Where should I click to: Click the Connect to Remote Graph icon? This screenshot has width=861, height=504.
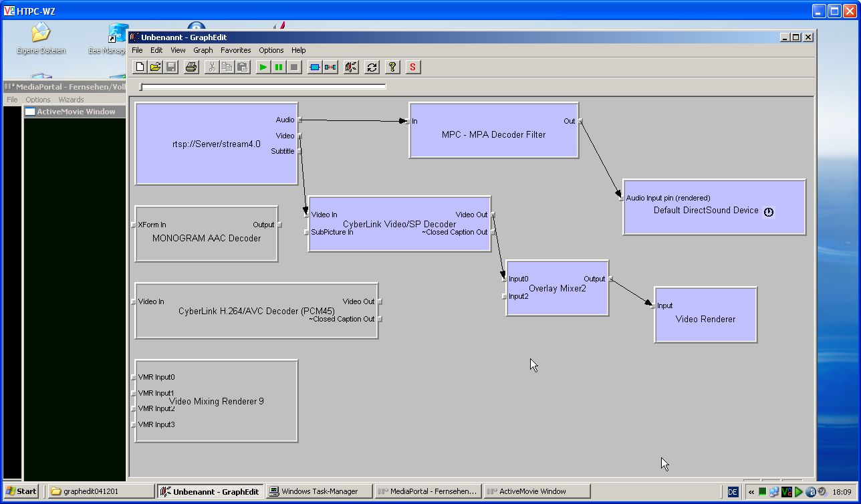(x=351, y=67)
